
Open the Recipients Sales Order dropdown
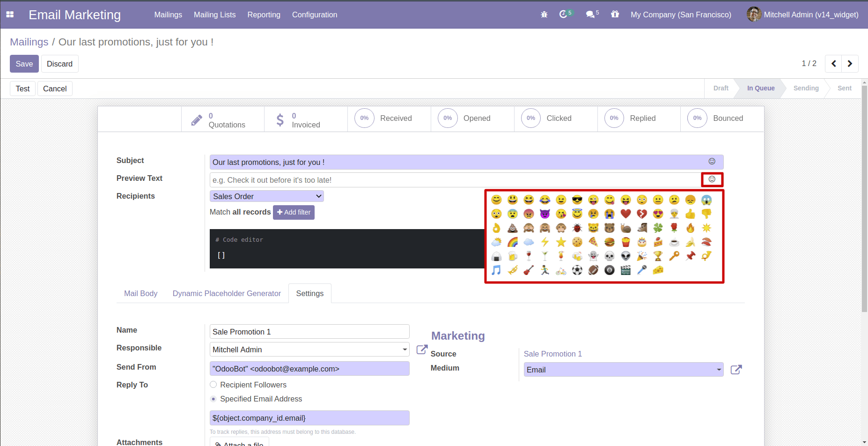click(267, 196)
